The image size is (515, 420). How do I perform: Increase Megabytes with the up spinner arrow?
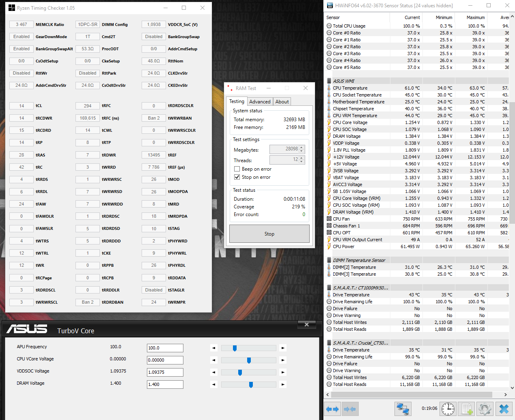point(302,148)
